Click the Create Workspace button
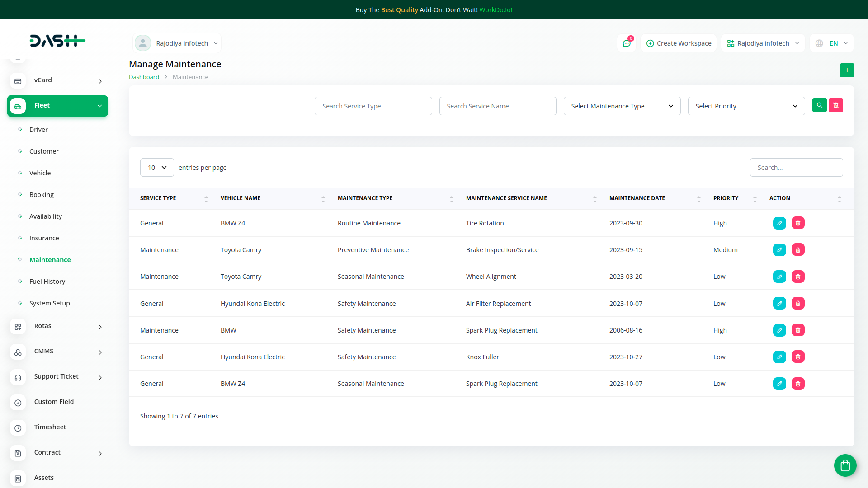 679,43
